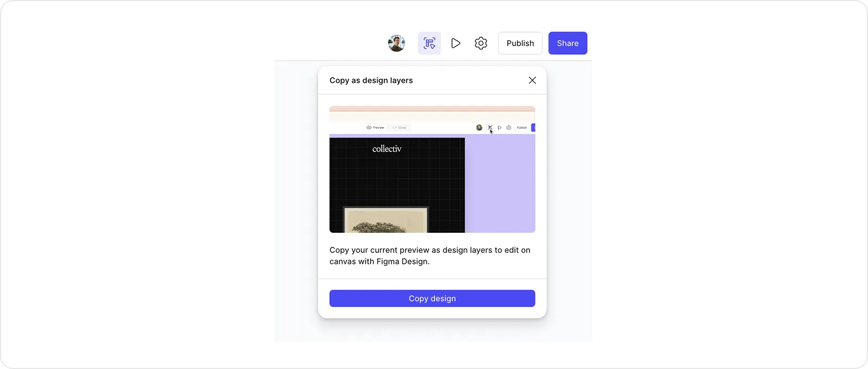
Task: Click the Publish button
Action: coord(520,43)
